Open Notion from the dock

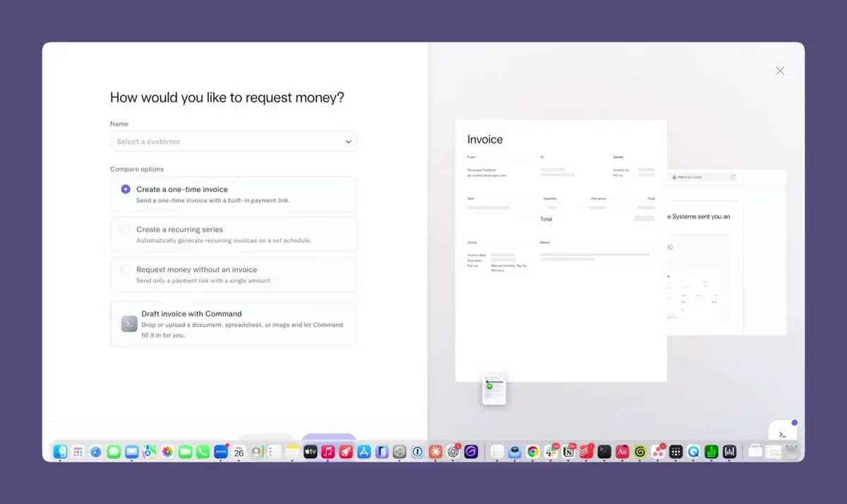pyautogui.click(x=568, y=452)
